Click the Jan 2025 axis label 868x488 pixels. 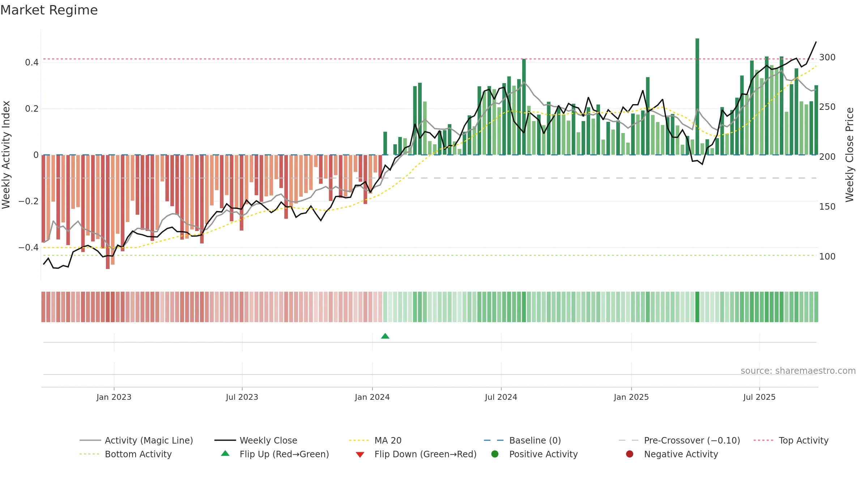631,397
